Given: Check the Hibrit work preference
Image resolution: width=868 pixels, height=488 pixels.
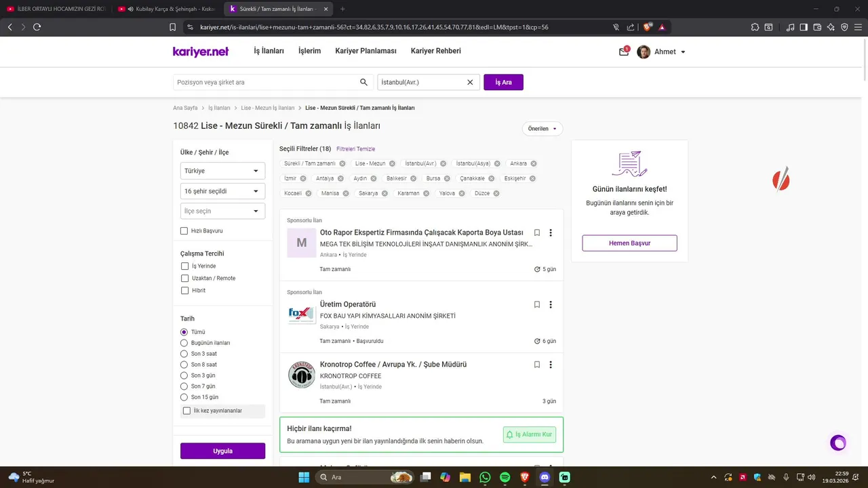Looking at the screenshot, I should point(184,291).
